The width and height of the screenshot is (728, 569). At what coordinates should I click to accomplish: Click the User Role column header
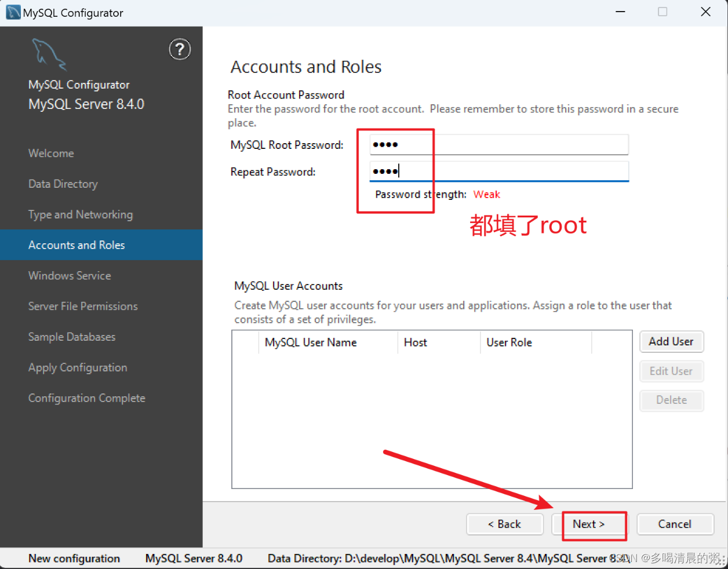tap(536, 342)
